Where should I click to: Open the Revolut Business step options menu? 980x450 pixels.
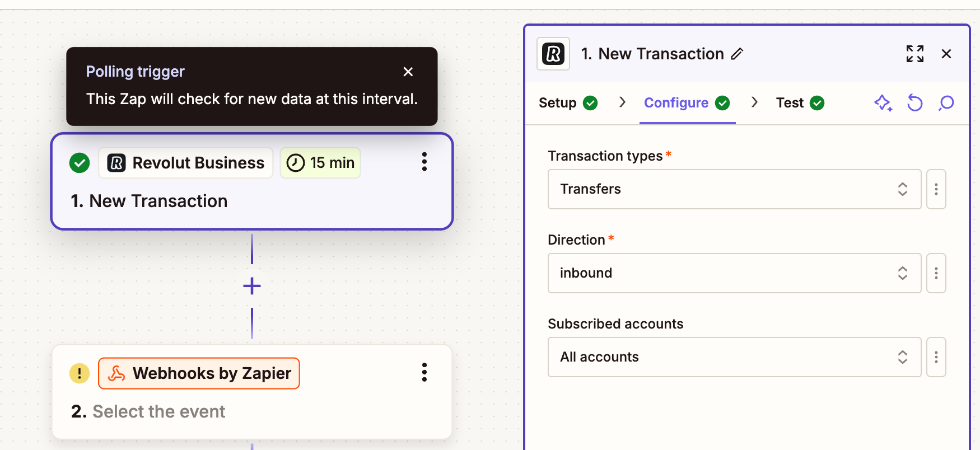pyautogui.click(x=424, y=162)
